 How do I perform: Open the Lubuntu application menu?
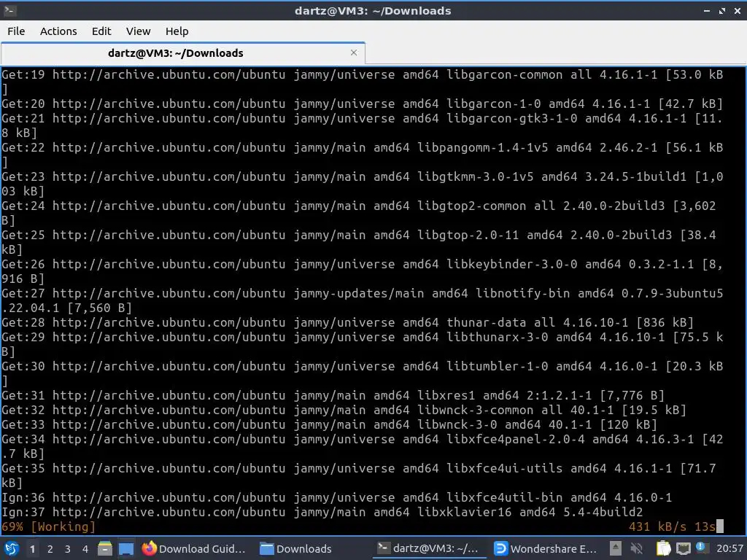12,548
